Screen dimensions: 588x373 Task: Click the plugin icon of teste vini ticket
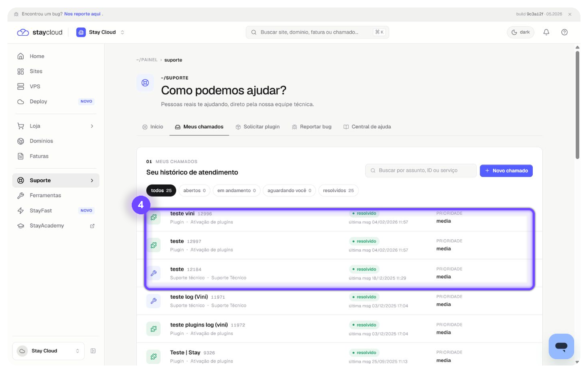coord(154,217)
